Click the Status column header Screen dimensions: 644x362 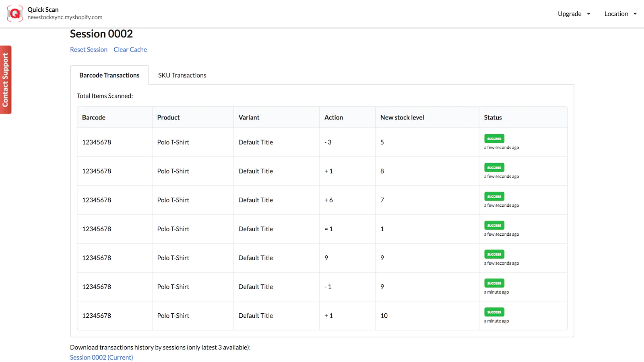click(x=493, y=117)
